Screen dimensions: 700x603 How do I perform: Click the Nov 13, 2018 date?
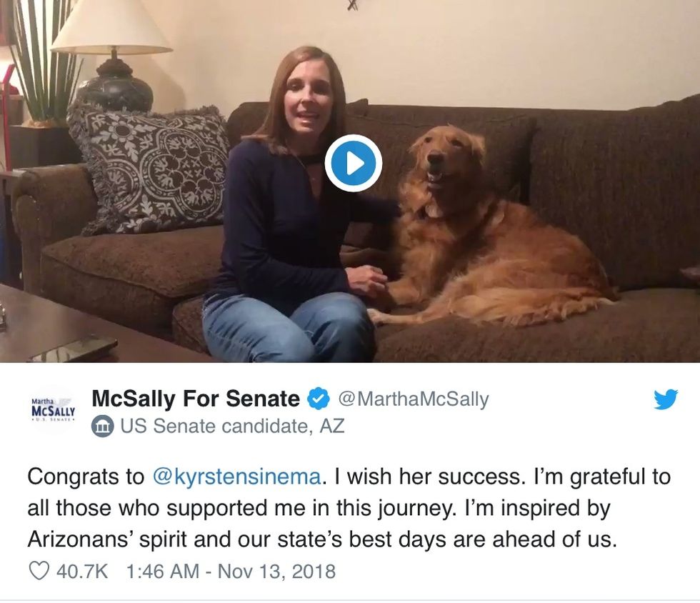(x=276, y=572)
